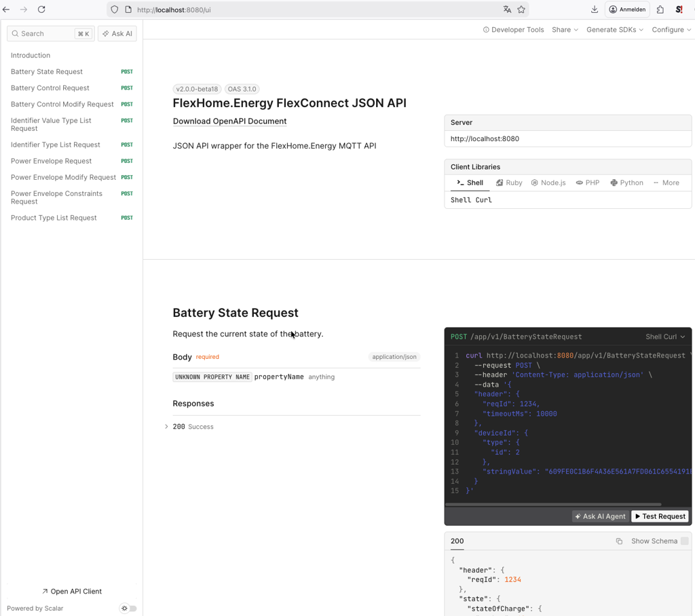The width and height of the screenshot is (695, 616).
Task: Click the propertyName body property
Action: (279, 377)
